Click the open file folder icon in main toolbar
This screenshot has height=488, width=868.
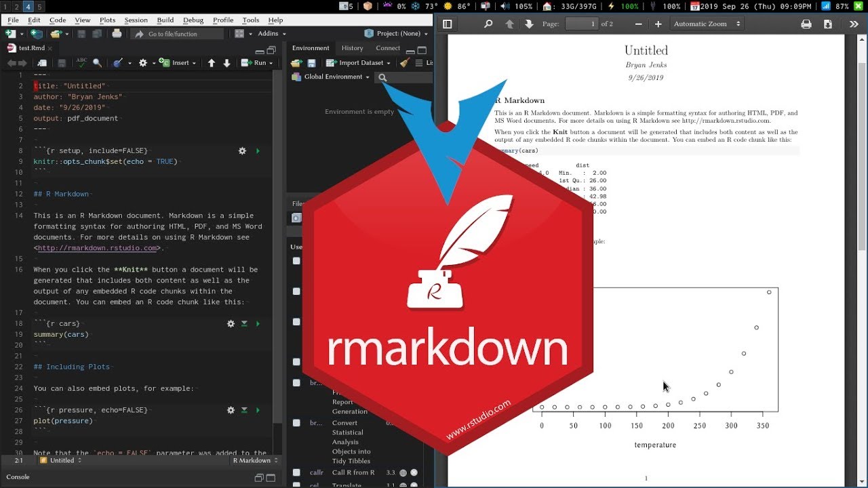[x=56, y=34]
